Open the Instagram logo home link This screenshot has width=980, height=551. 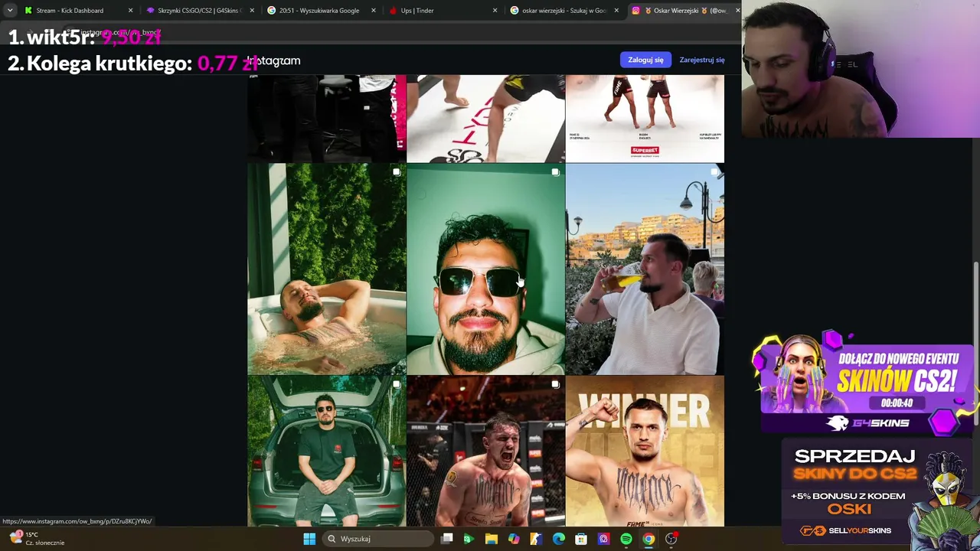coord(274,60)
